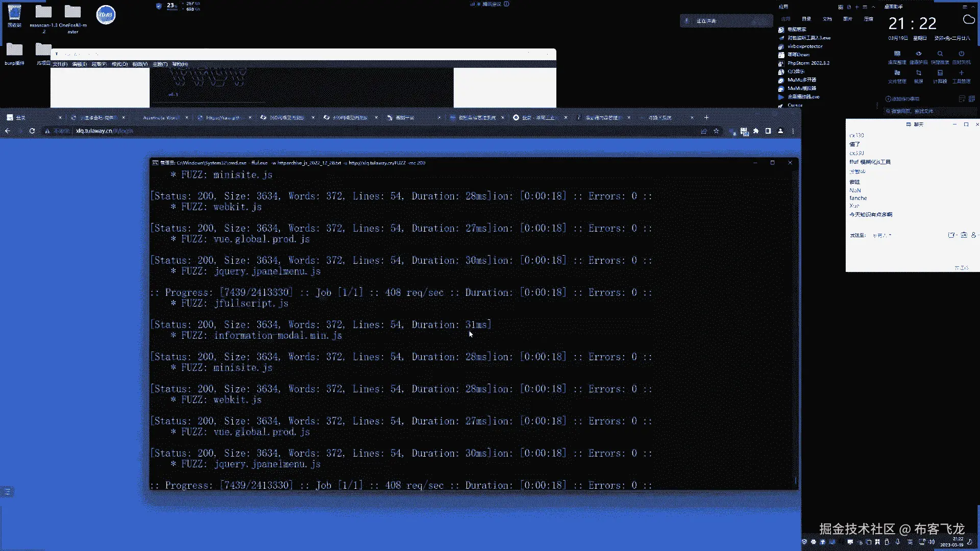This screenshot has height=551, width=980.
Task: Open a new browser tab with plus
Action: (706, 117)
